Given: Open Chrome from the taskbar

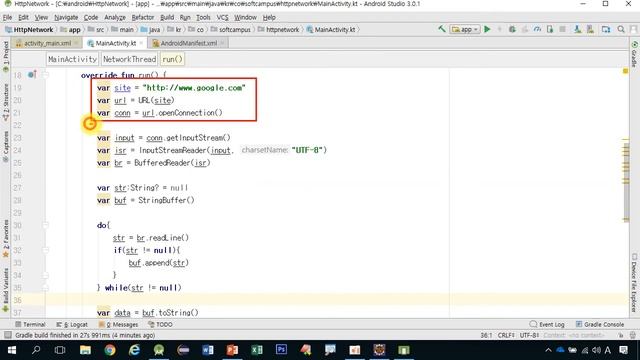Looking at the screenshot, I should click(109, 350).
